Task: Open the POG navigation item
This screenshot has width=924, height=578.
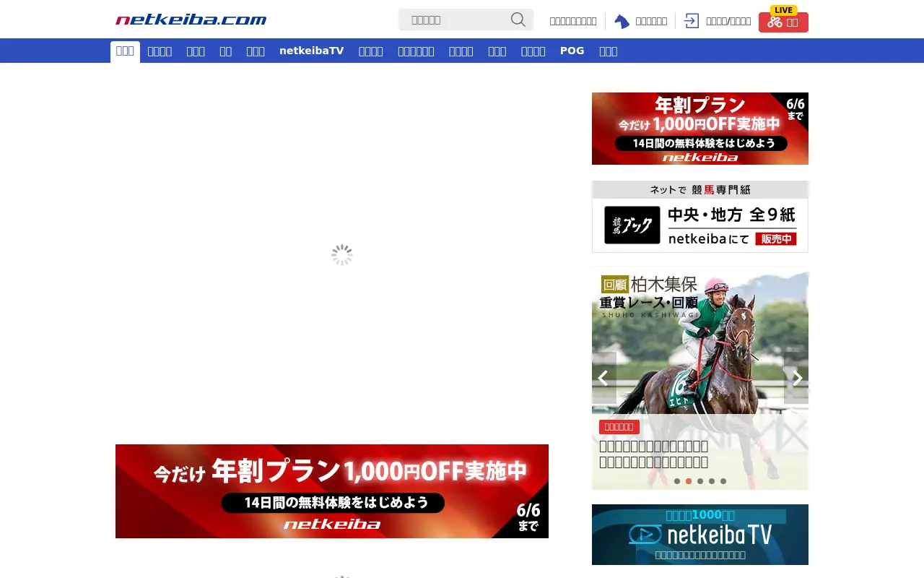Action: (x=572, y=51)
